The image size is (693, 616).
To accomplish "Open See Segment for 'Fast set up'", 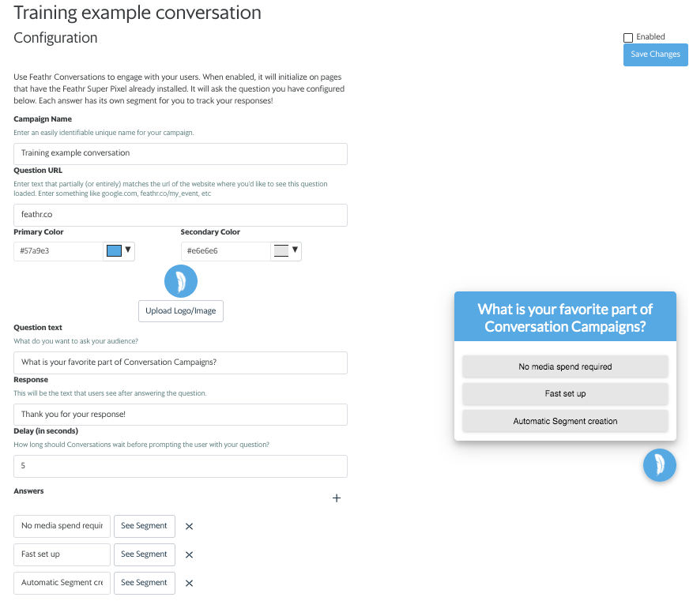I will 145,554.
